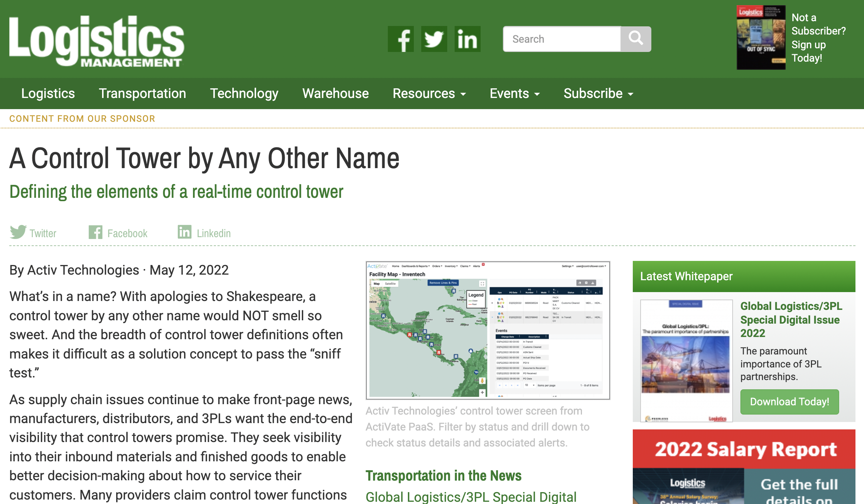
Task: Click the Twitter icon in the header
Action: coord(434,38)
